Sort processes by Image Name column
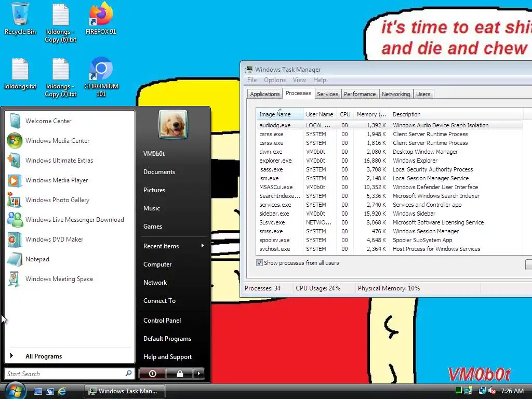532x399 pixels. (280, 114)
